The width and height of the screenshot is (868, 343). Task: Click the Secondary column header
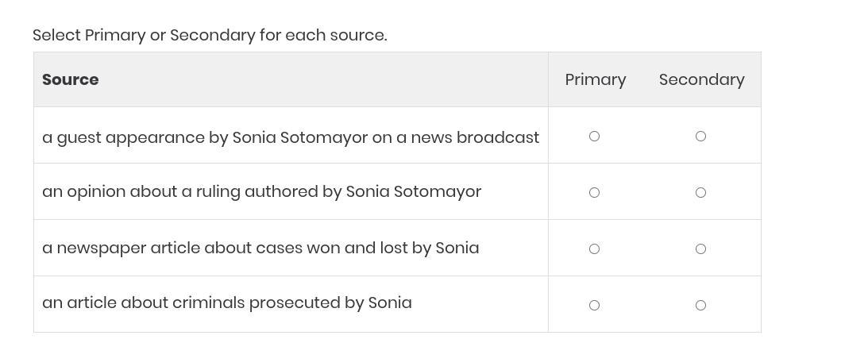point(701,79)
